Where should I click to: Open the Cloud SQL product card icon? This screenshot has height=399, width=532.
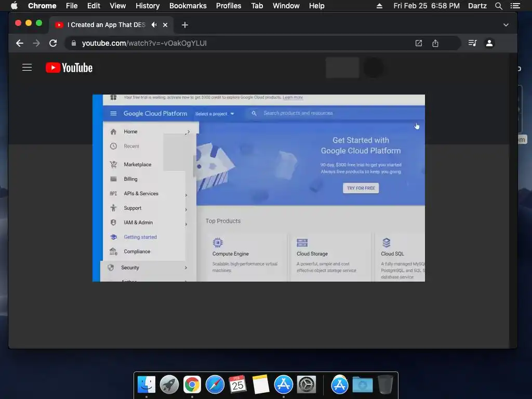tap(387, 243)
